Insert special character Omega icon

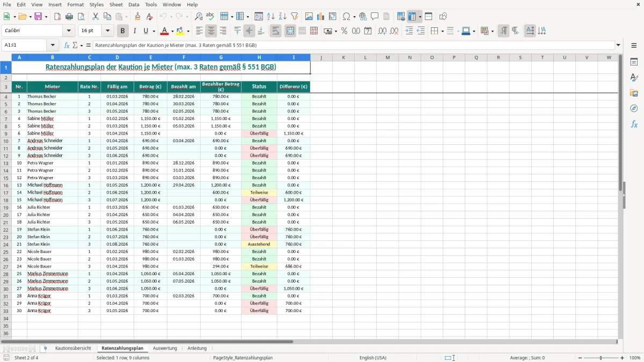point(346,17)
